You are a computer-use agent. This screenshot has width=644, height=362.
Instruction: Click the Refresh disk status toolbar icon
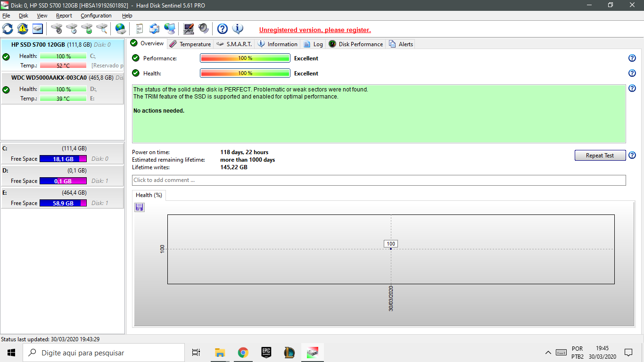pos(8,29)
